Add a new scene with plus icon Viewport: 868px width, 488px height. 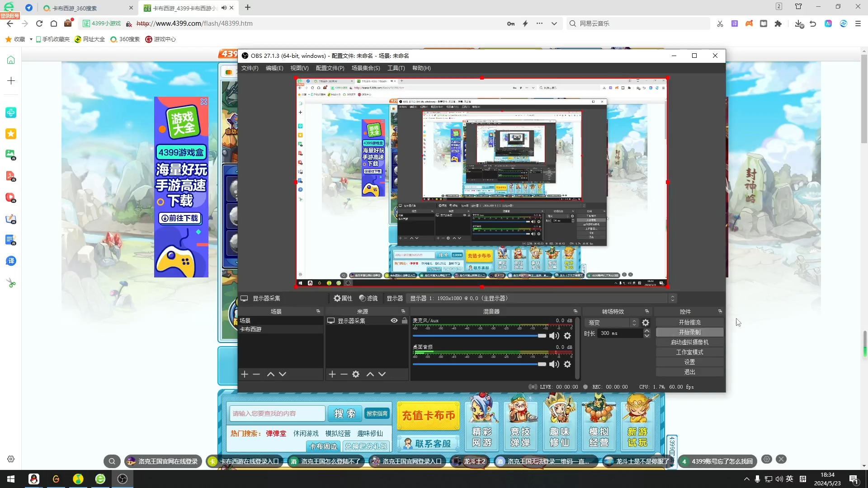pos(245,374)
